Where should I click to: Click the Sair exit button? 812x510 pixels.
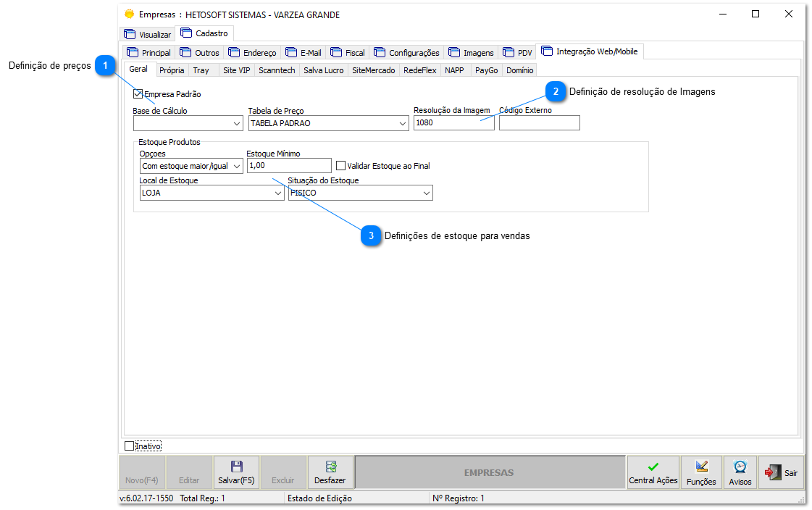pos(781,472)
